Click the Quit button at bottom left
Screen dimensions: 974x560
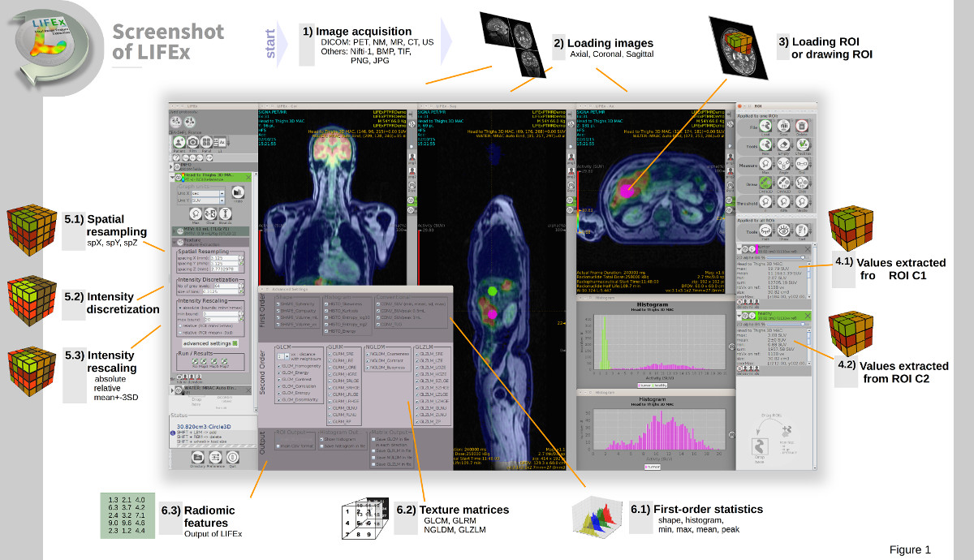[233, 459]
